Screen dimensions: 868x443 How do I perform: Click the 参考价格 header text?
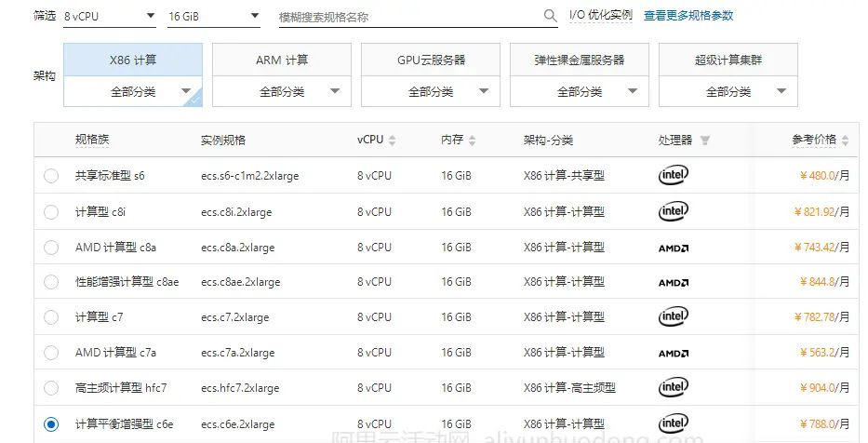point(814,141)
